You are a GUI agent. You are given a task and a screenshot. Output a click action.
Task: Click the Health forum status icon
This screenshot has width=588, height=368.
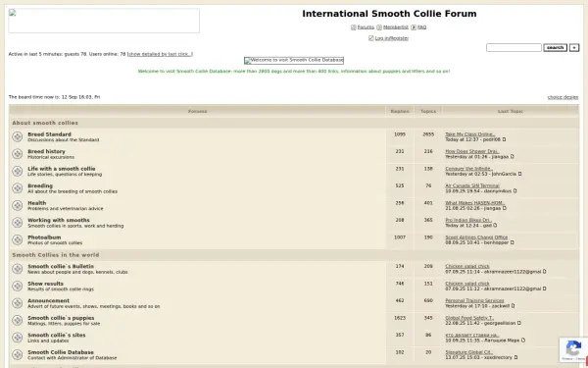point(18,205)
